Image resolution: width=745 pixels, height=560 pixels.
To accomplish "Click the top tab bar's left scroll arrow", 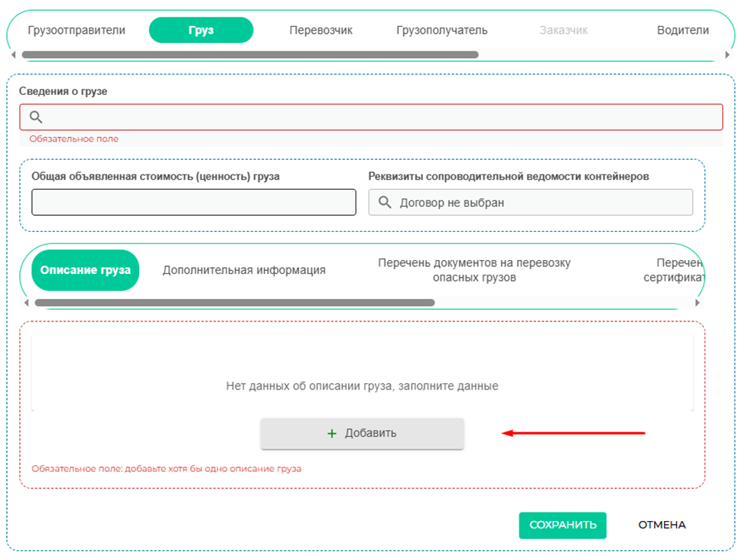I will [x=13, y=55].
